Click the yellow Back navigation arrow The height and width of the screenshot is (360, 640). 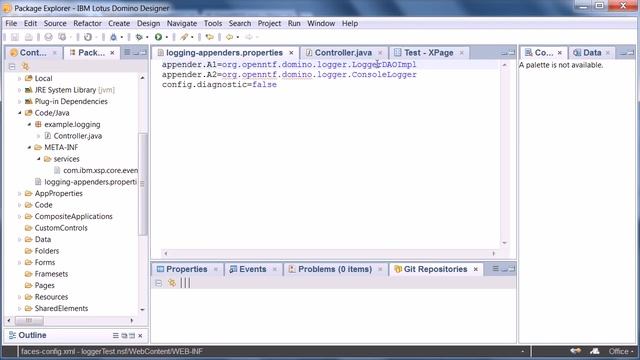pos(230,37)
